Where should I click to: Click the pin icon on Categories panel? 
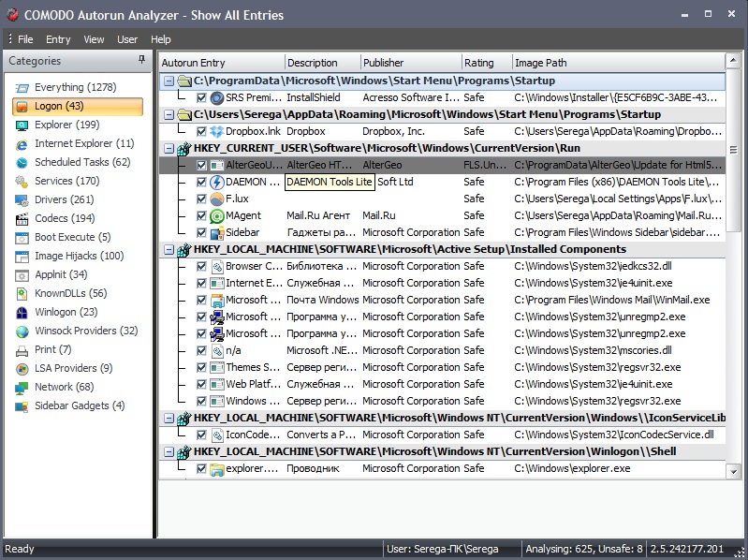(141, 60)
